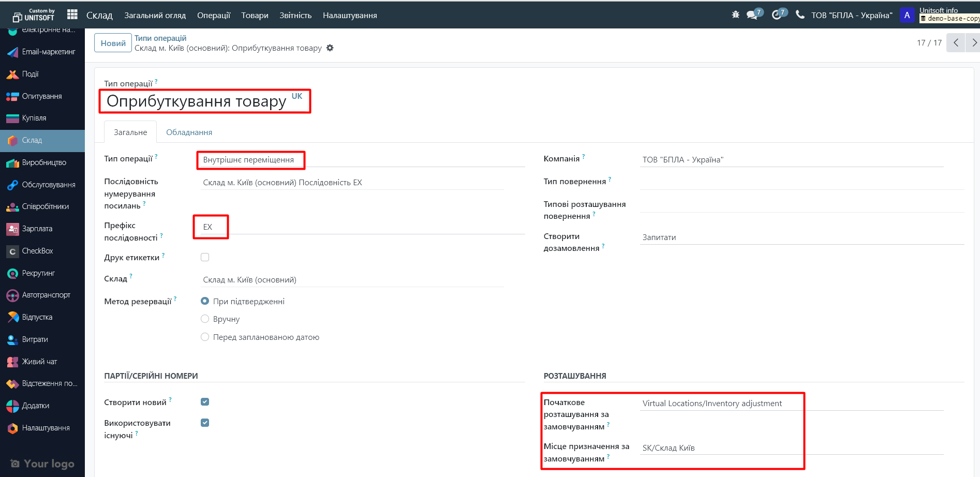The image size is (980, 477).
Task: Click the phone call icon
Action: [x=800, y=15]
